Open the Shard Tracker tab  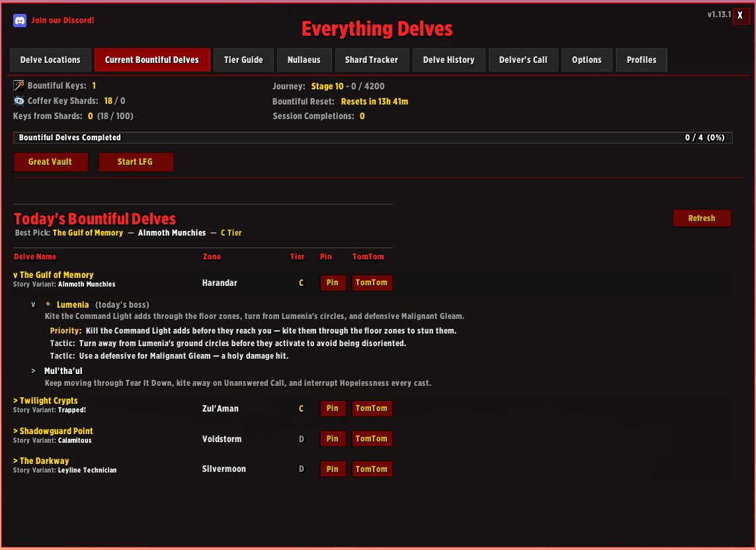(x=372, y=60)
